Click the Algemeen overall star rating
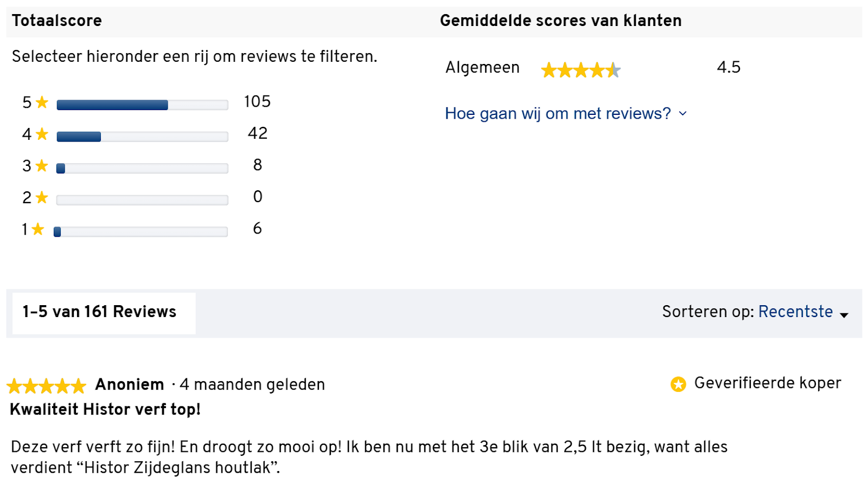The height and width of the screenshot is (484, 868). click(x=580, y=70)
